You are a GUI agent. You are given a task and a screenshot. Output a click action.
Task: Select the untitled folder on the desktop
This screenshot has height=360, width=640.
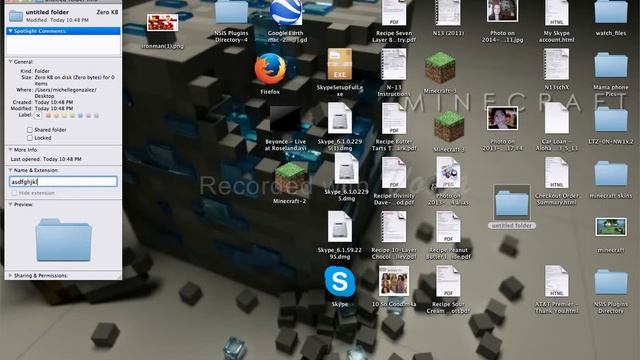511,203
